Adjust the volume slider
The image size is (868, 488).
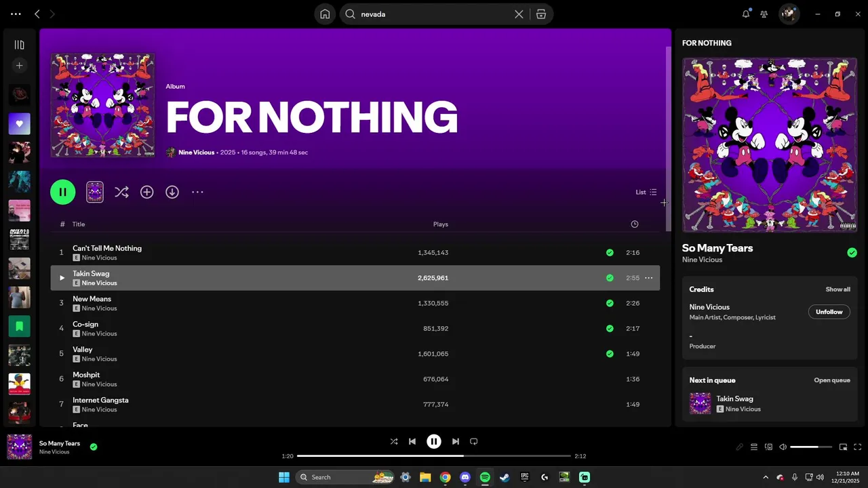point(812,447)
